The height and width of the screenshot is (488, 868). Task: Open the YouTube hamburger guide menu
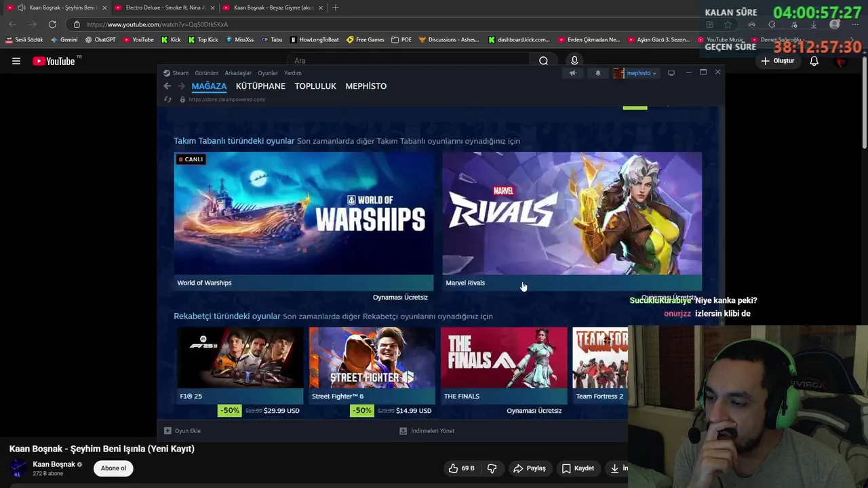click(16, 61)
